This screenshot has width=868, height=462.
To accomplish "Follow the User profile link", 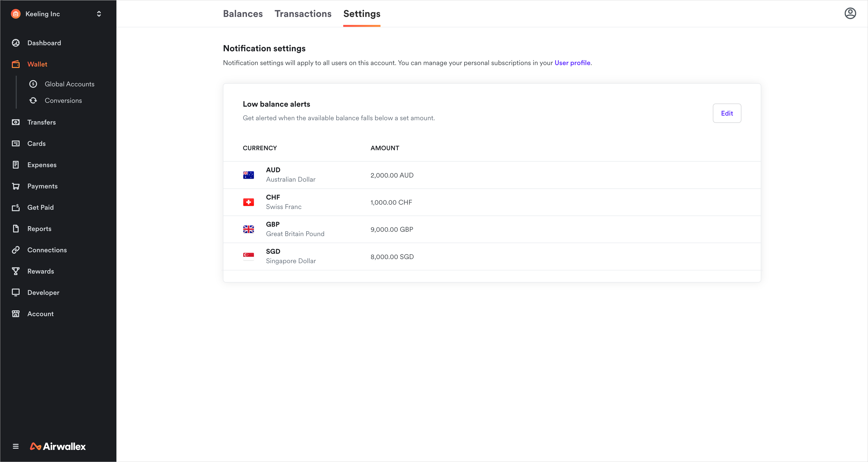I will [572, 63].
